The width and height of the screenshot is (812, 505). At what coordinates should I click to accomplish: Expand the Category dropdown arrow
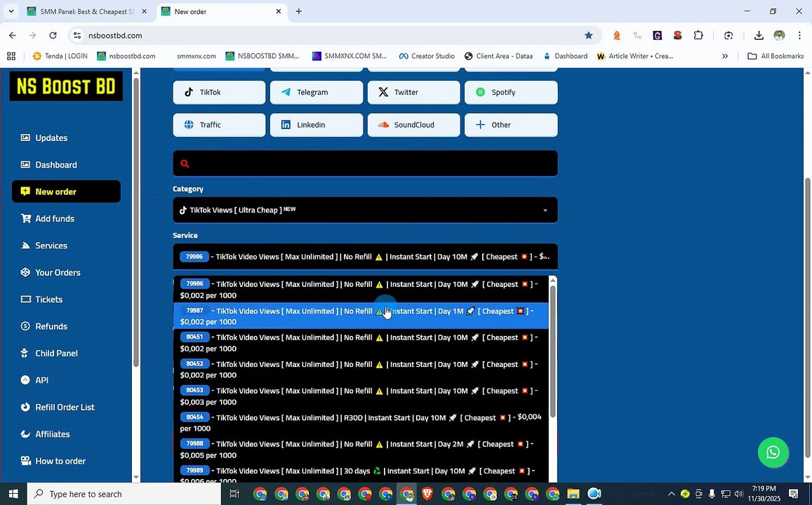pyautogui.click(x=545, y=210)
